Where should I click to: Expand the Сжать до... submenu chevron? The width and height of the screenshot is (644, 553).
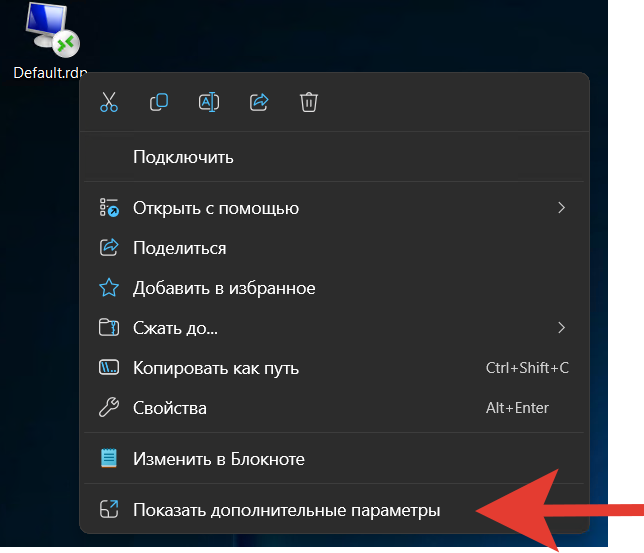[x=561, y=327]
